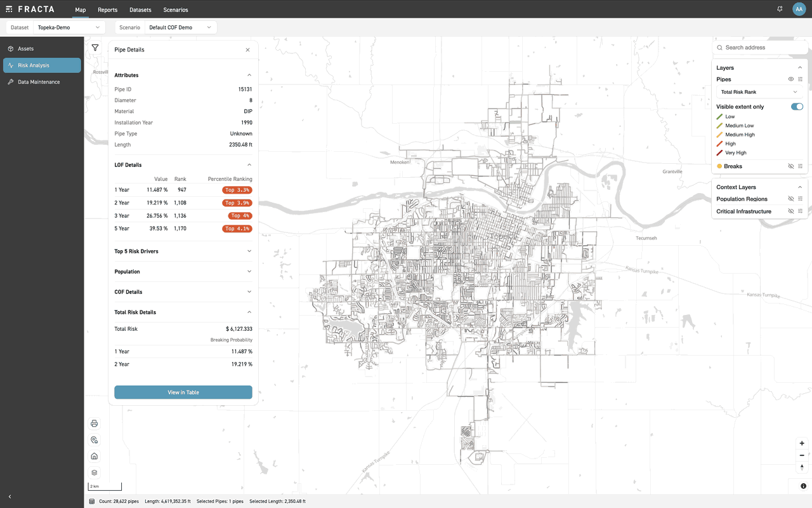
Task: Open the Dataset dropdown Topeka-Demo
Action: point(69,27)
